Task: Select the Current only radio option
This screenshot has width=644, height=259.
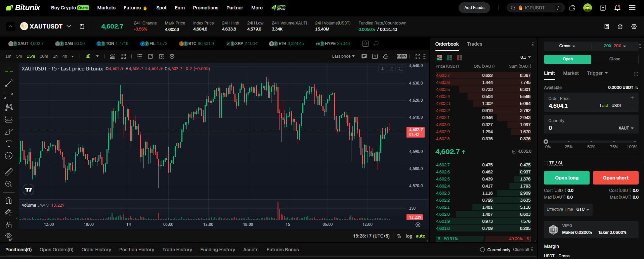Action: 482,250
